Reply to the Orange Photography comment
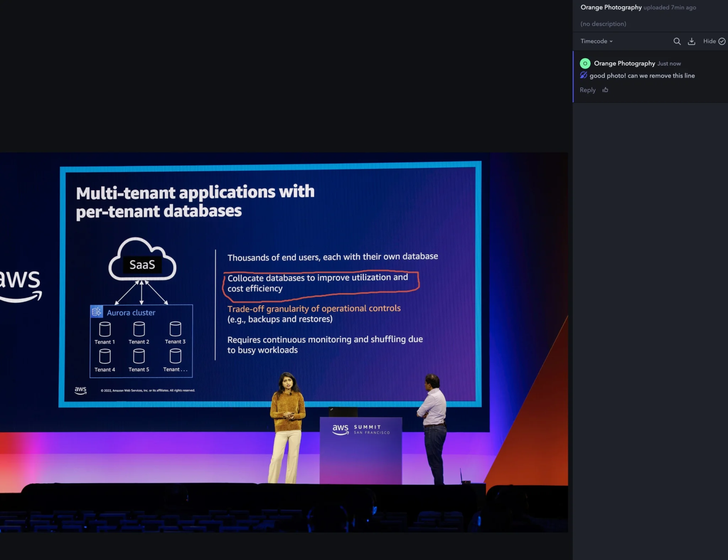 tap(587, 90)
